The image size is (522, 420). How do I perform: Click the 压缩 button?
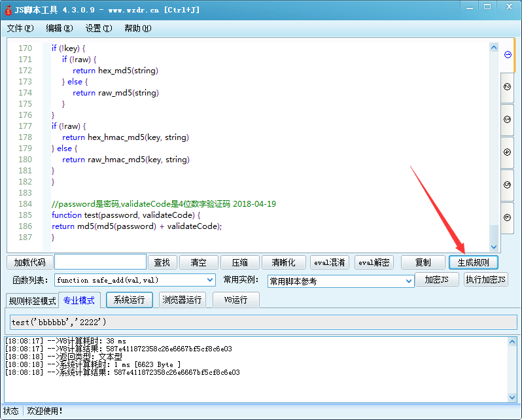(239, 262)
